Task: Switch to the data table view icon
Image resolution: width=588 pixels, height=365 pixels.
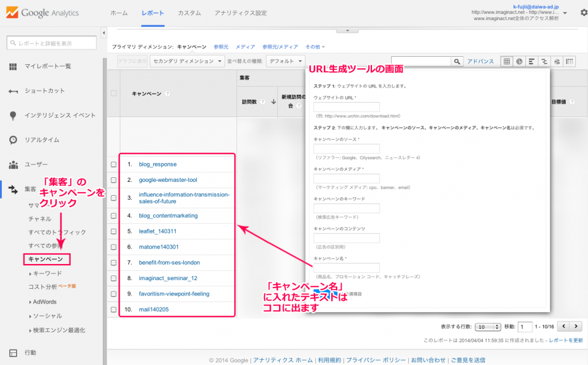Action: pos(506,61)
